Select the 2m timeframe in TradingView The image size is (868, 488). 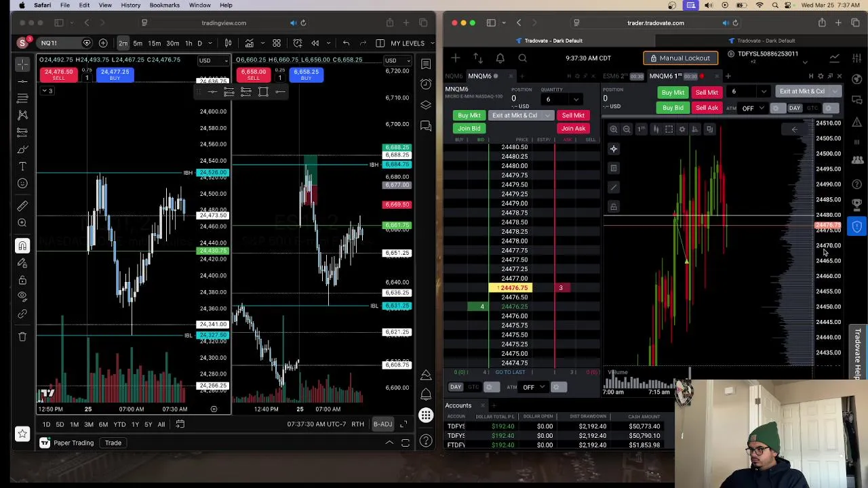click(123, 43)
